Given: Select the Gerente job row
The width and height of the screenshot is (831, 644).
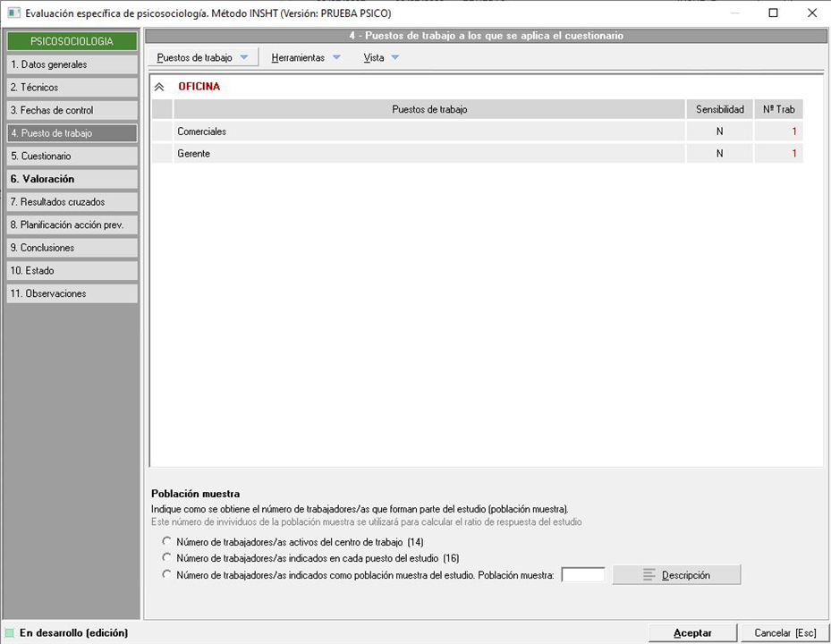Looking at the screenshot, I should coord(429,154).
